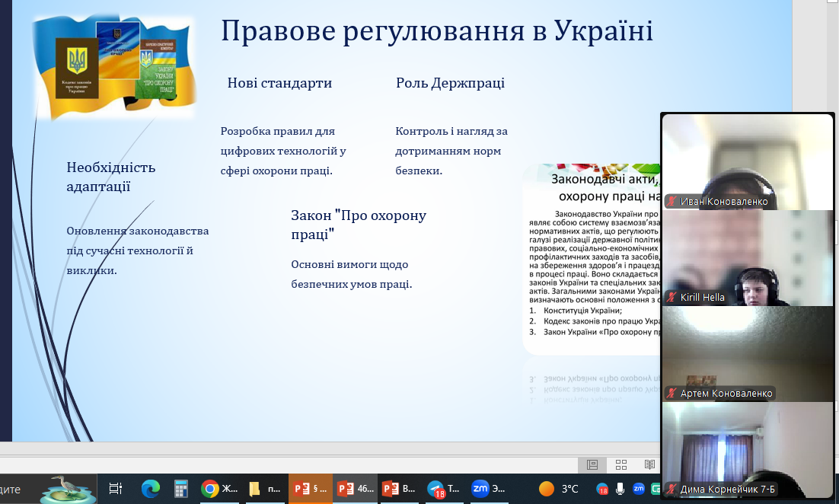Select Иван Коноваленко's video tile
This screenshot has width=839, height=504.
748,162
